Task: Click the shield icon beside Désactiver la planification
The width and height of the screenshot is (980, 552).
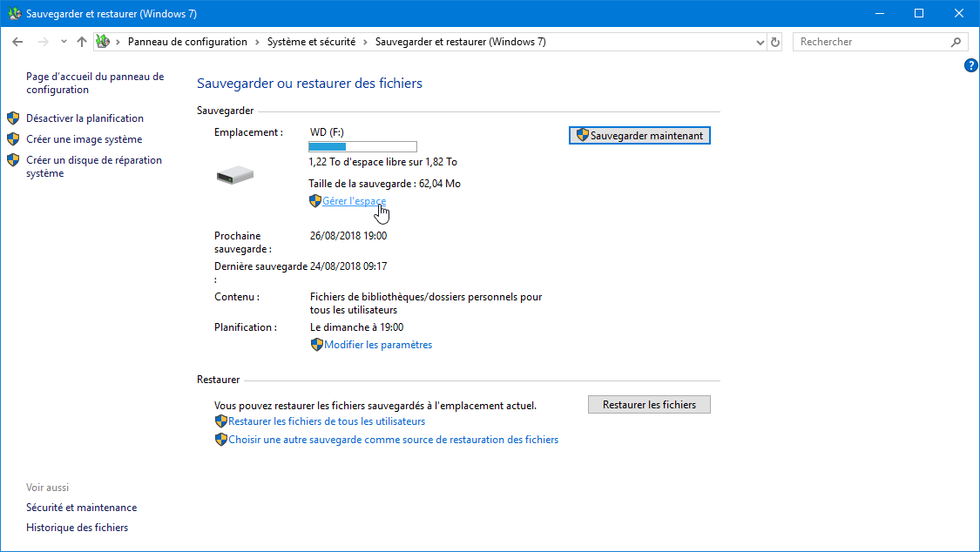Action: (13, 118)
